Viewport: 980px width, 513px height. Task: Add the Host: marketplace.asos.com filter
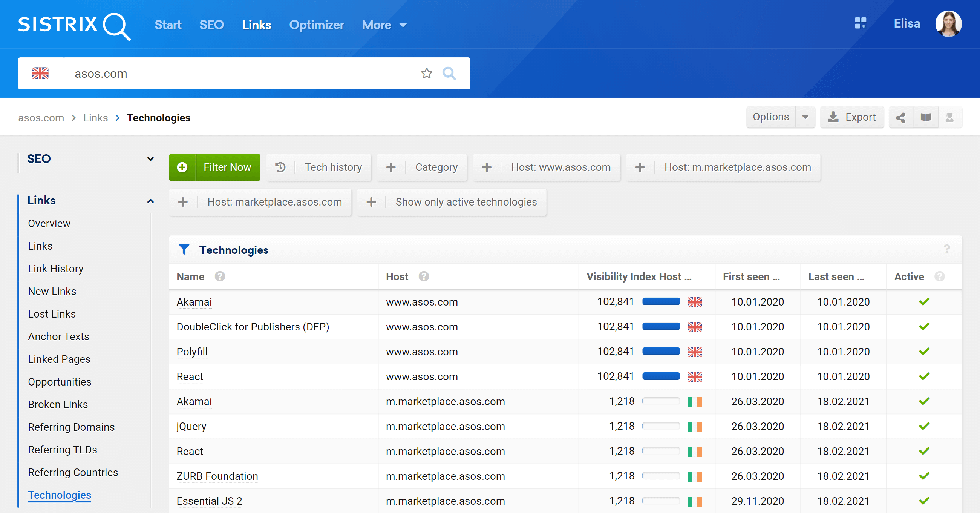(x=260, y=202)
